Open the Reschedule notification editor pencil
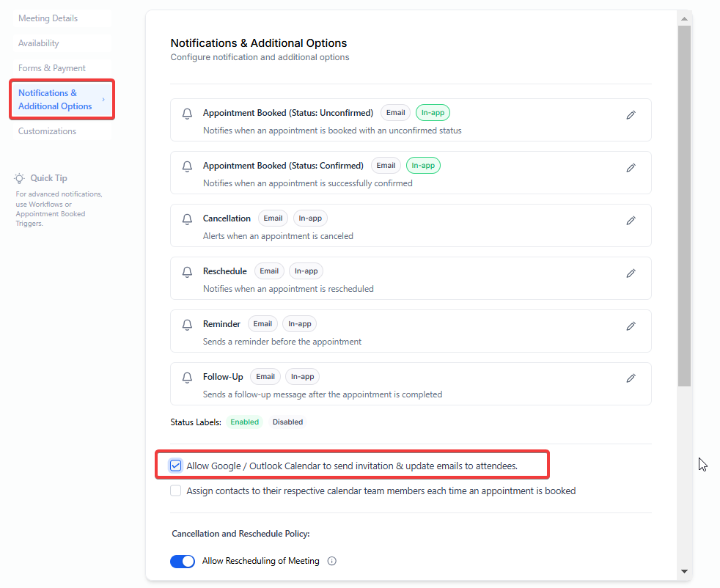 631,273
